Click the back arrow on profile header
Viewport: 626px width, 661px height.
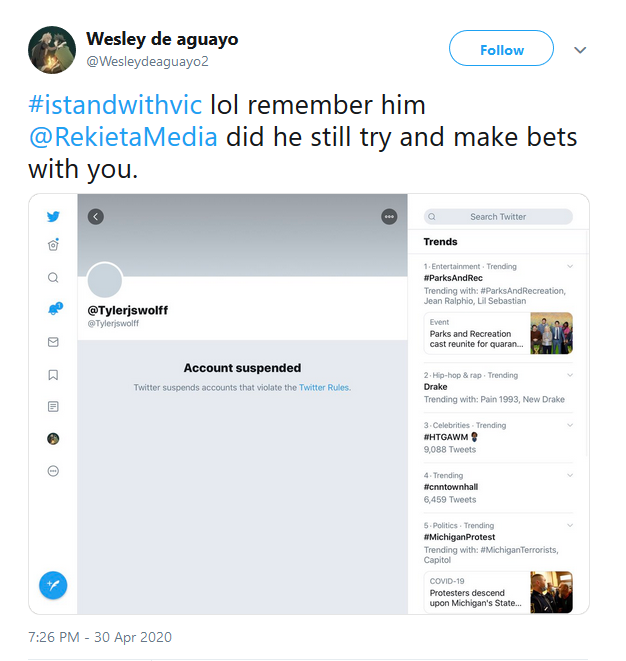[x=96, y=217]
